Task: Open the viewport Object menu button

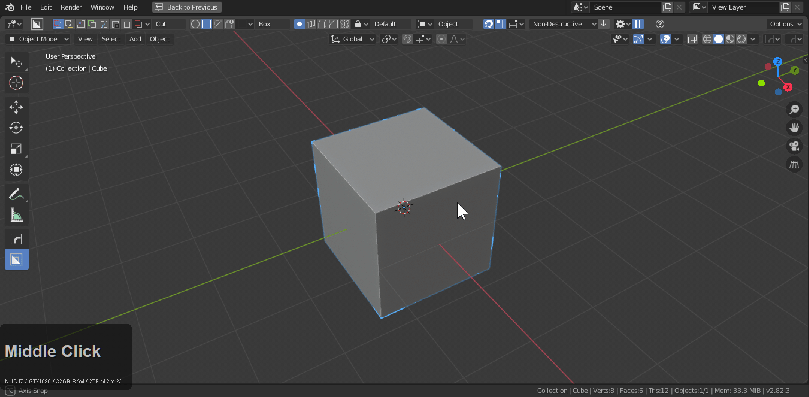Action: pyautogui.click(x=159, y=39)
